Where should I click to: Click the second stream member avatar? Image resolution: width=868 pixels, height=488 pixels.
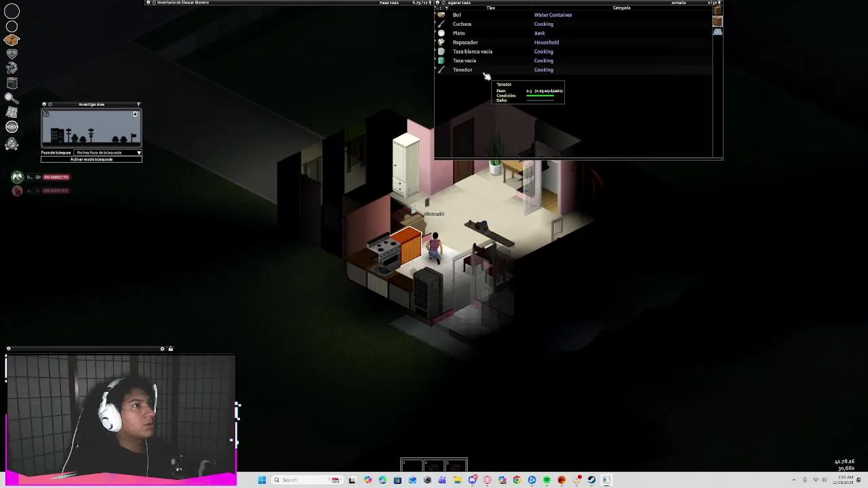coord(17,190)
